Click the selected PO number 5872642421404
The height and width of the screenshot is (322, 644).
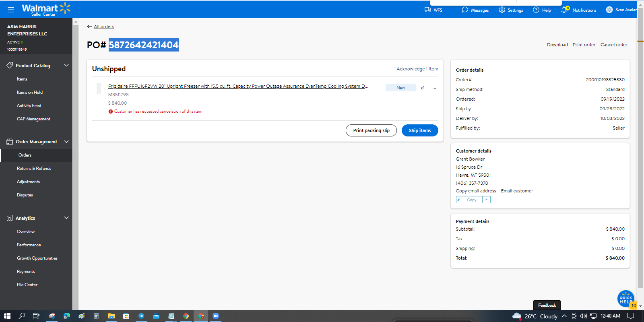point(144,45)
